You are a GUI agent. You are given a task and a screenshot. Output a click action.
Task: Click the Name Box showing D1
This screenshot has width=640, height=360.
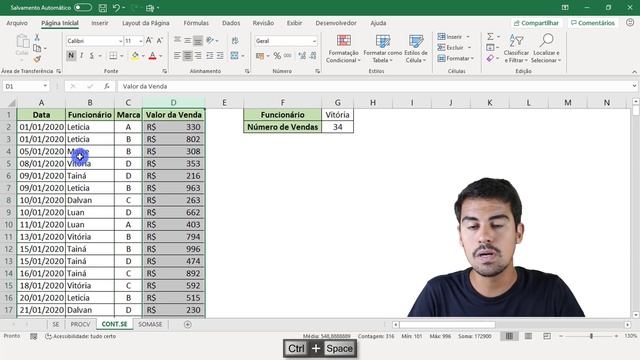click(x=26, y=86)
